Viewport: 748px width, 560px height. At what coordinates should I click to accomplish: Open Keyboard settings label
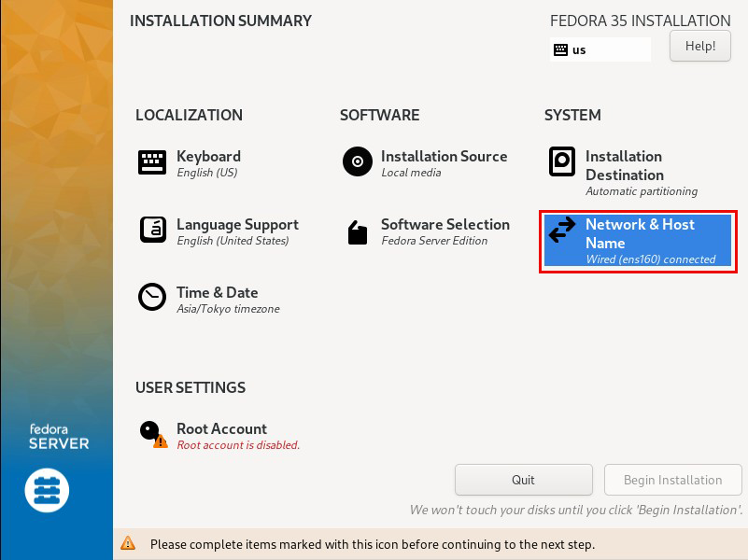tap(208, 156)
